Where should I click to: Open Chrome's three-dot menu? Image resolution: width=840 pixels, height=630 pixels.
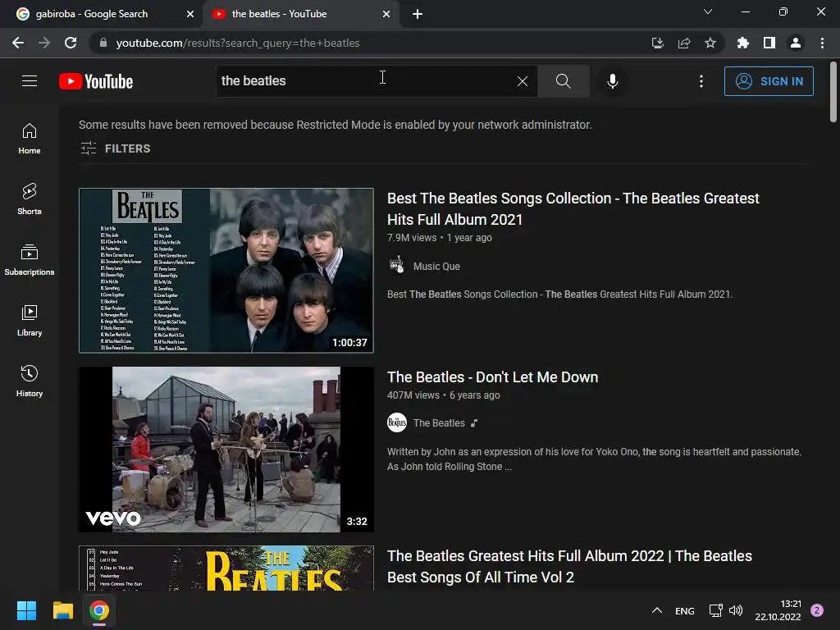point(822,43)
